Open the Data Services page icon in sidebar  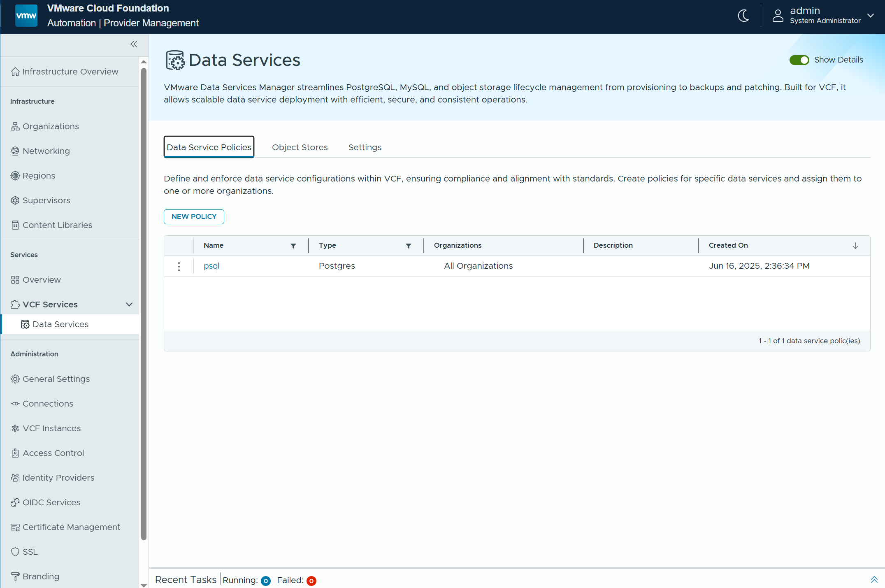(26, 324)
